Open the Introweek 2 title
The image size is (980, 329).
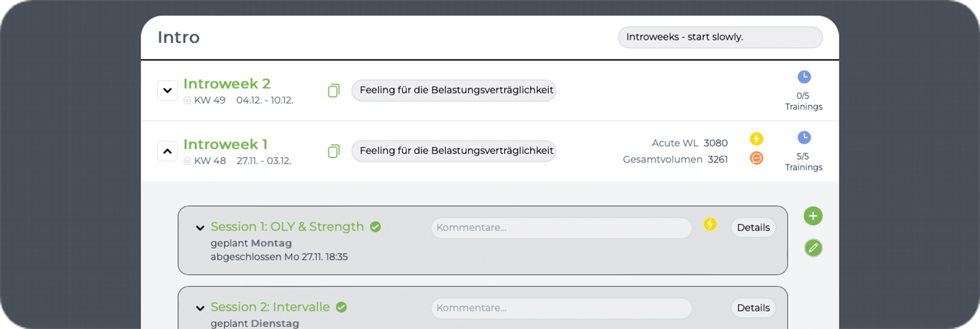pyautogui.click(x=227, y=84)
